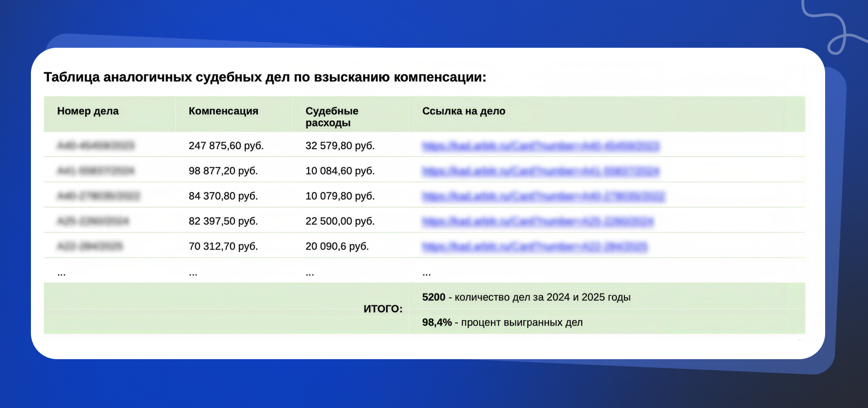Select the 'Судебные расходы' column header
868x408 pixels.
tap(332, 117)
